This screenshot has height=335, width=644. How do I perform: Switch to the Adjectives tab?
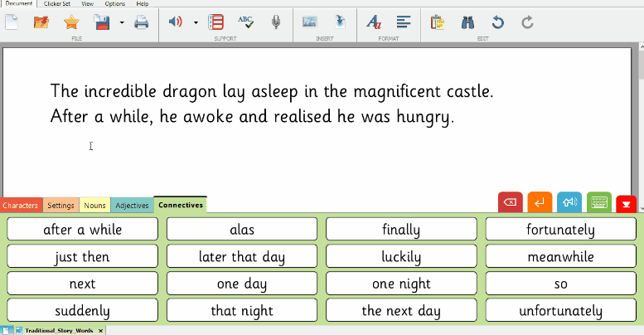(x=132, y=205)
